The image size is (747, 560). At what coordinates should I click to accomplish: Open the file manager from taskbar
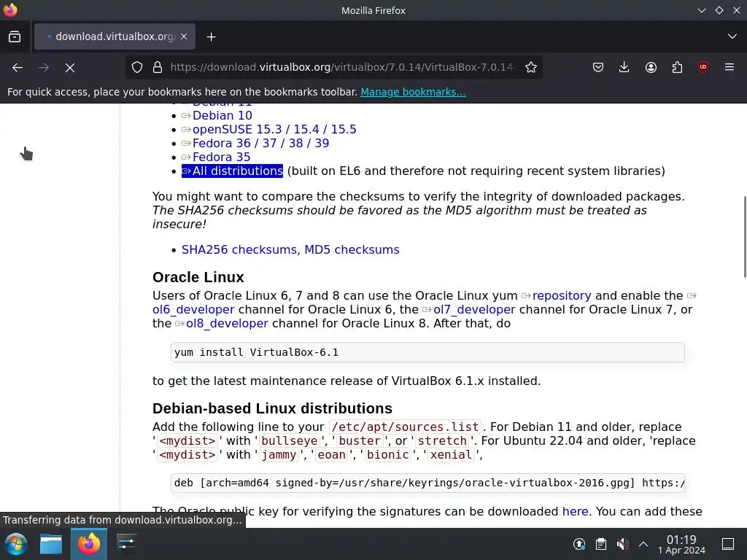tap(51, 544)
